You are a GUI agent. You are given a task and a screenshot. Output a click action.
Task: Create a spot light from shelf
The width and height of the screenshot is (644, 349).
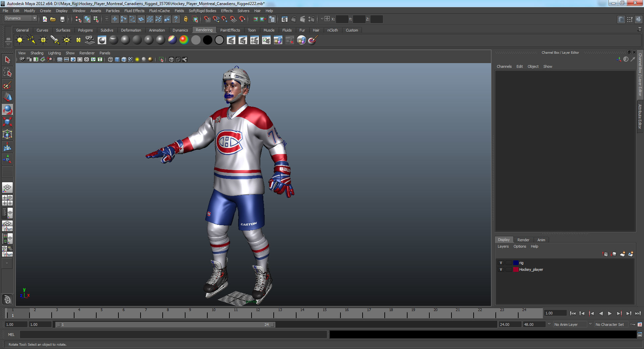(55, 40)
